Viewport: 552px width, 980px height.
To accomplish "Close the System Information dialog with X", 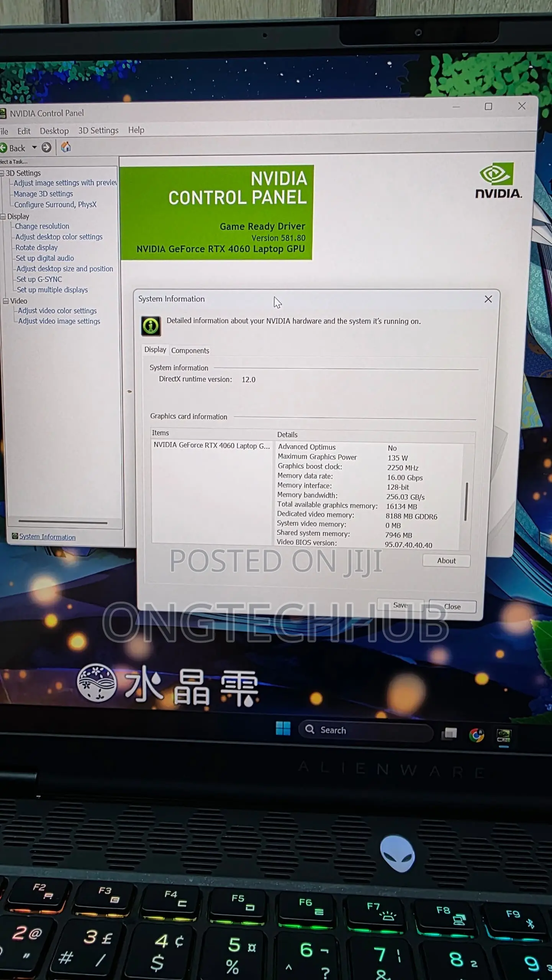I will pyautogui.click(x=488, y=299).
